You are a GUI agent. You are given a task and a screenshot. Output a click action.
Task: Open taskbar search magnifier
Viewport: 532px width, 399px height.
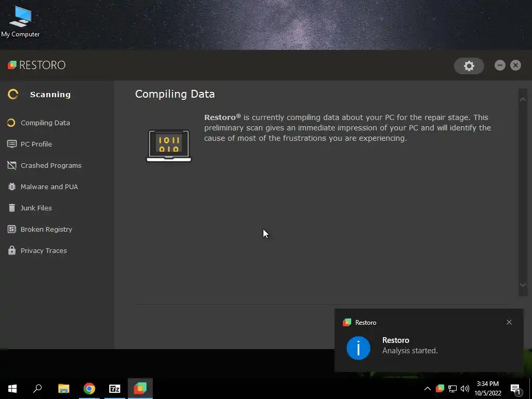pos(37,389)
